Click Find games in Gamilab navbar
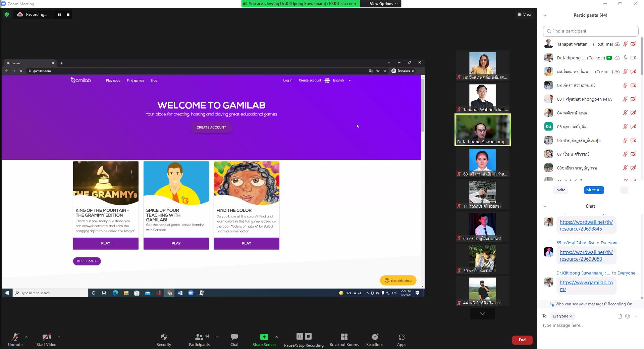Viewport: 644px width, 349px height. pos(135,81)
